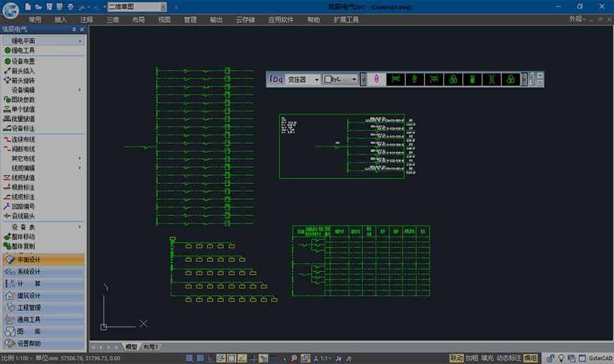This screenshot has width=614, height=364.
Task: Expand the 设备编辑 submenu arrow
Action: (x=80, y=90)
